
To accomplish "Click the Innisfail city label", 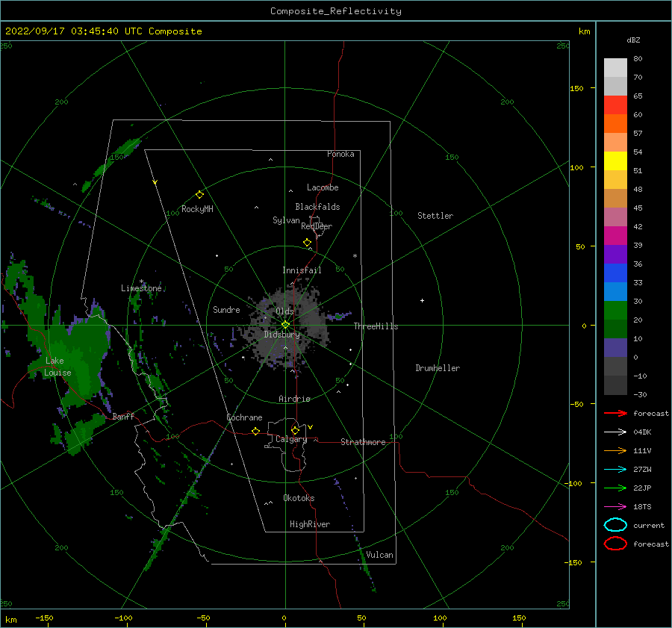I will pyautogui.click(x=302, y=270).
